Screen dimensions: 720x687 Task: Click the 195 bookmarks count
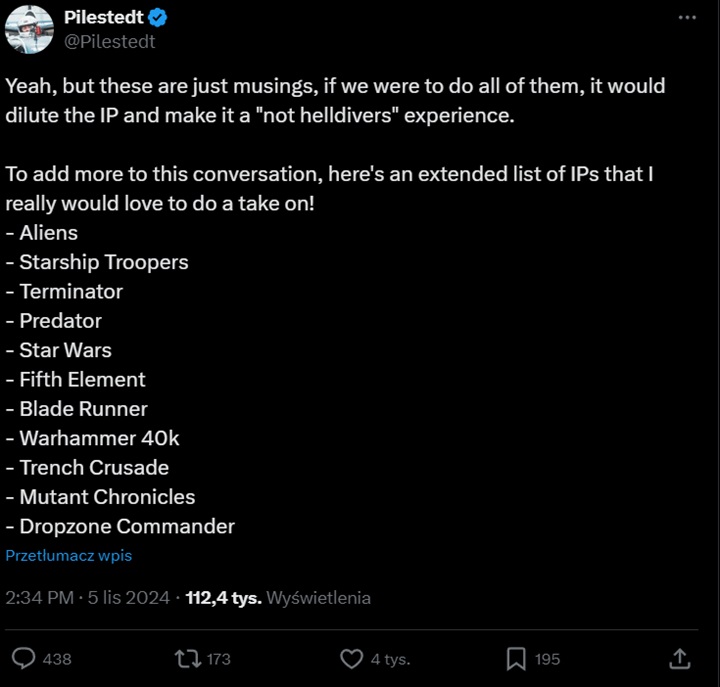coord(547,659)
